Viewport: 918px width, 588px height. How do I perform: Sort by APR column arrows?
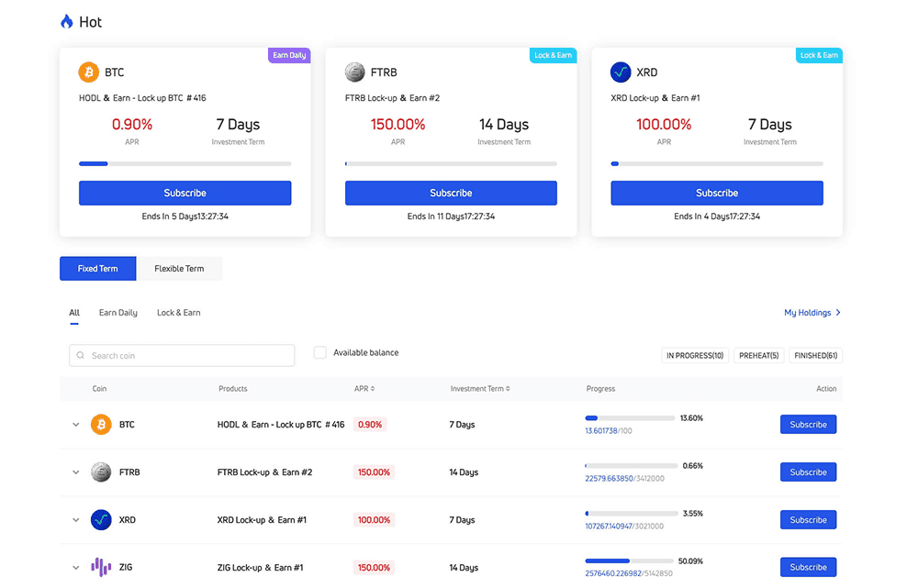[x=373, y=389]
